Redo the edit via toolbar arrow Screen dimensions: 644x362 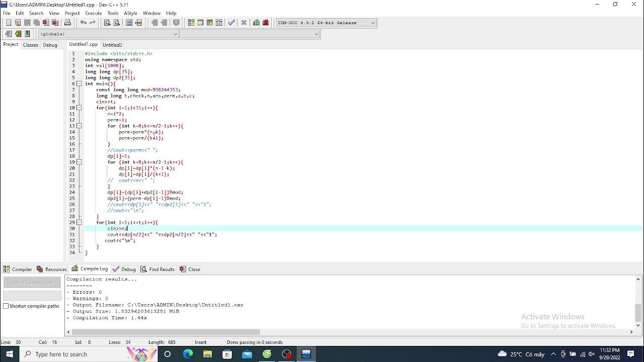93,23
